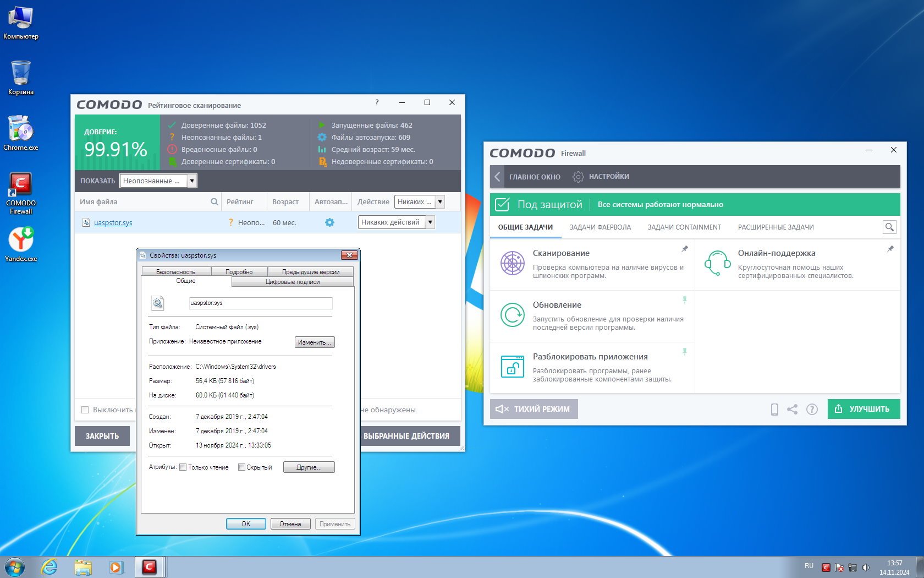Open the 'Цифровые подписи' properties tab
The width and height of the screenshot is (924, 578).
293,282
